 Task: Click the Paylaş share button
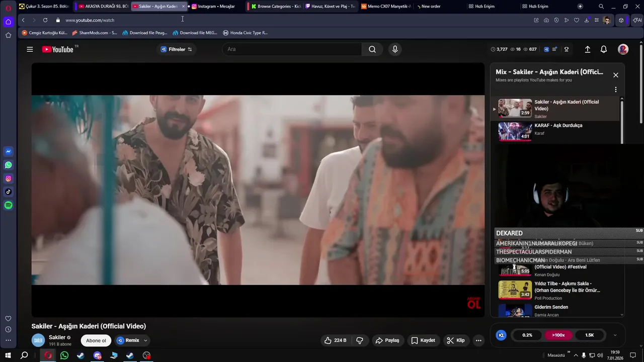click(387, 340)
